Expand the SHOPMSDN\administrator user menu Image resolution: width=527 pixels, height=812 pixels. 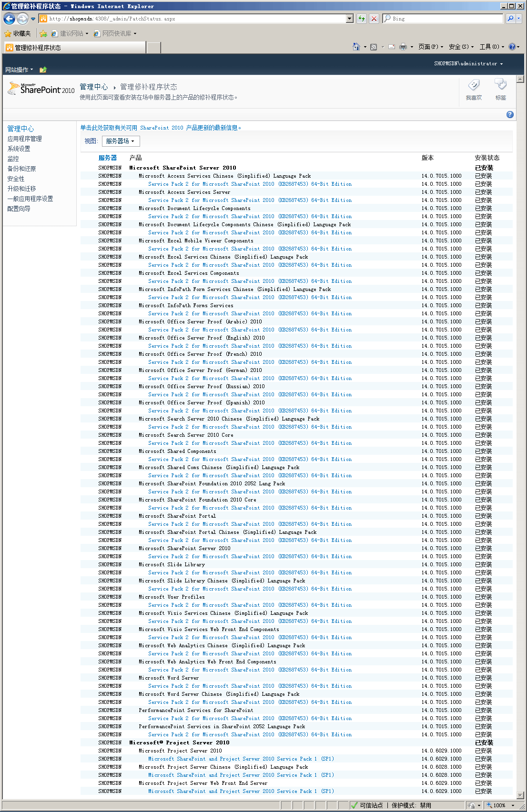point(468,63)
